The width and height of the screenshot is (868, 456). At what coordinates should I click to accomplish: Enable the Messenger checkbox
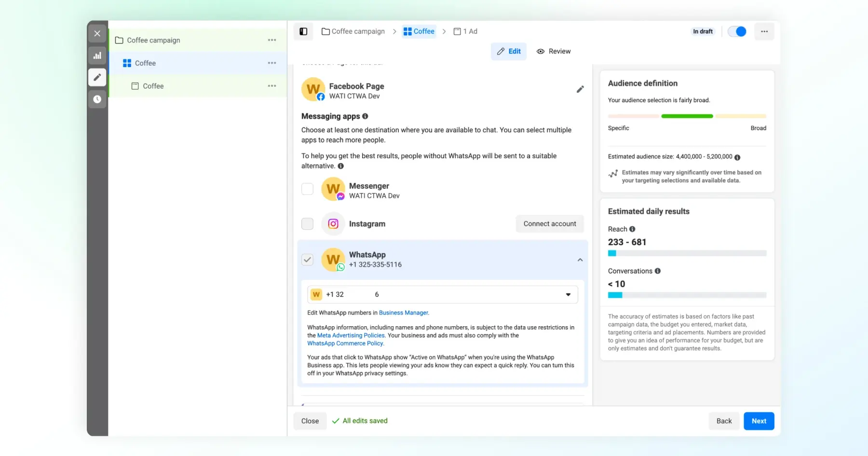(307, 189)
